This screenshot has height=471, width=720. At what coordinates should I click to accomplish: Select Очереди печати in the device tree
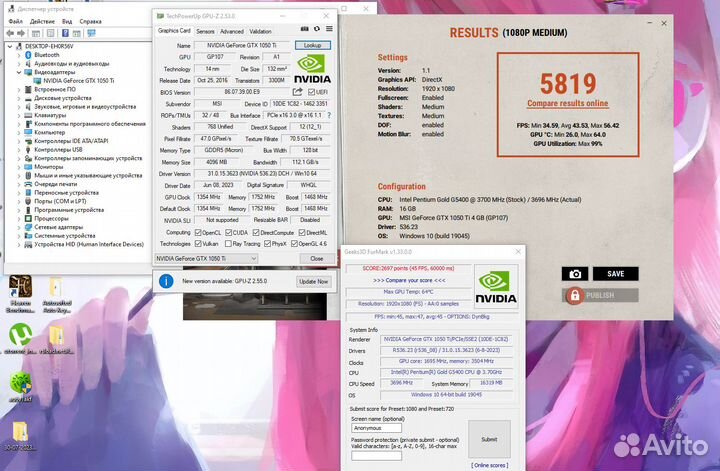tap(56, 184)
